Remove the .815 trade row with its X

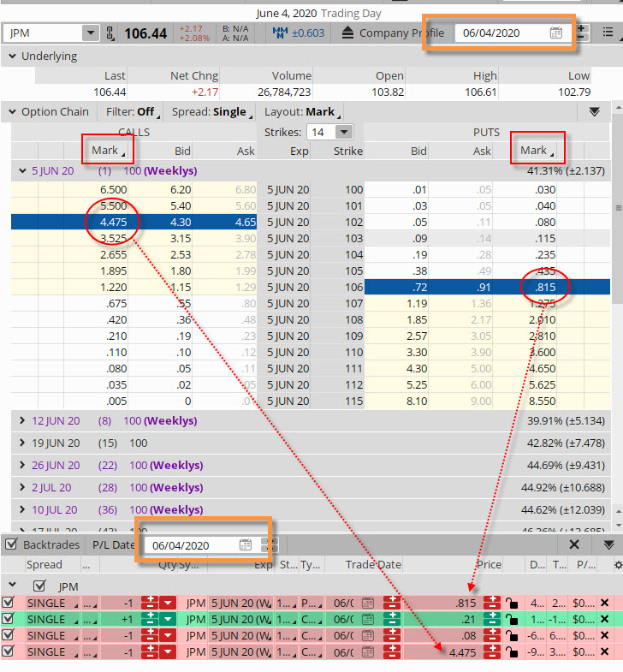click(605, 603)
